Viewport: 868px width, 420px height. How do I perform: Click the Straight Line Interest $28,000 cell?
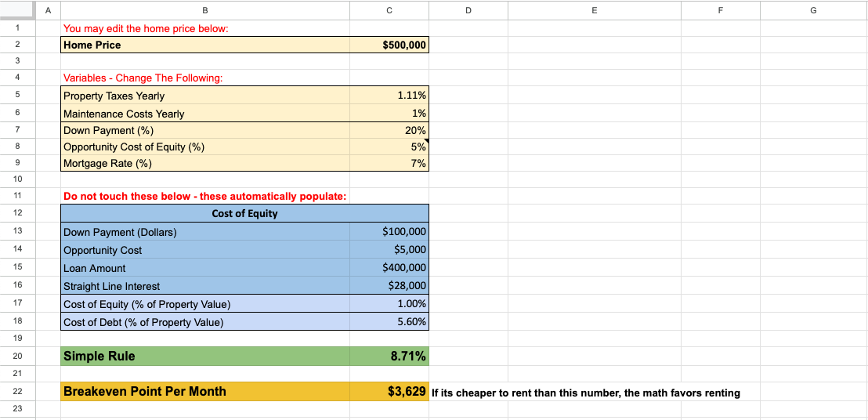(389, 286)
